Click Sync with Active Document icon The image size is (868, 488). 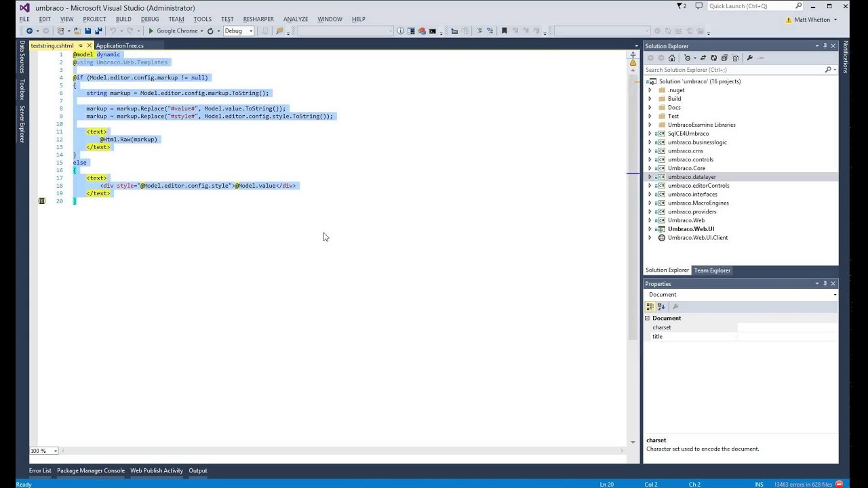tap(703, 58)
